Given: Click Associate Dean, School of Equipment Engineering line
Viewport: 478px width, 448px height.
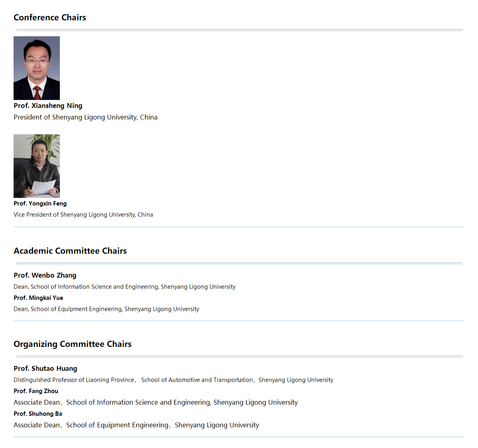Looking at the screenshot, I should 136,425.
